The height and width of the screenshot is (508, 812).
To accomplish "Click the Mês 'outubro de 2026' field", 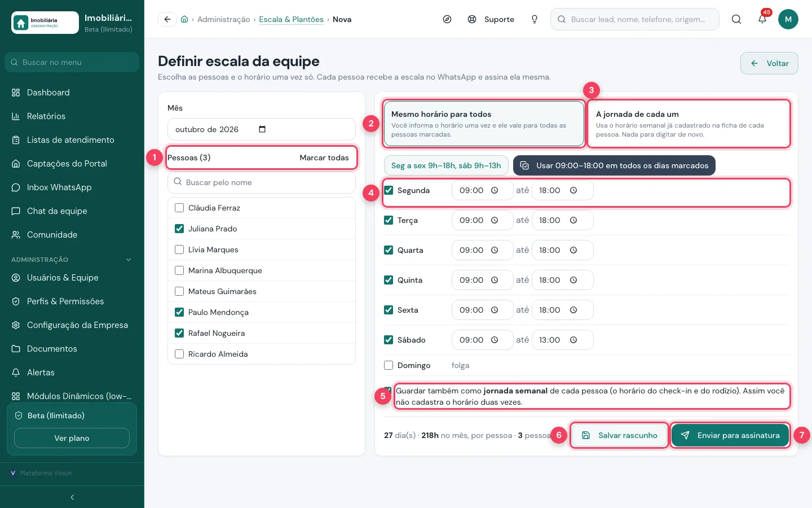I will tap(262, 129).
